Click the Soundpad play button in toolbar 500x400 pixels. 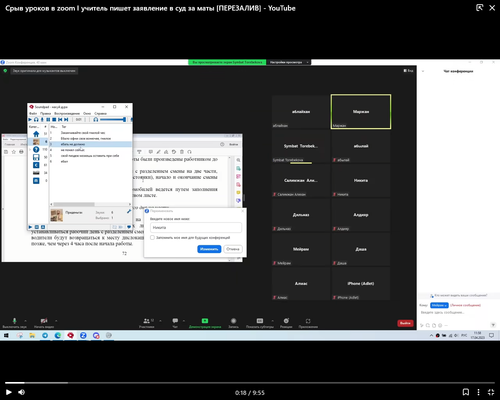[30, 119]
